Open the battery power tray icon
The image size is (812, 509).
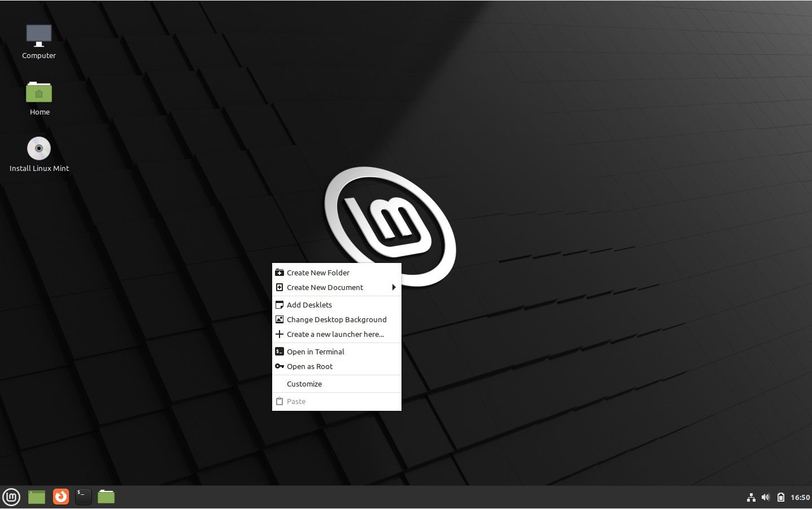[x=781, y=497]
